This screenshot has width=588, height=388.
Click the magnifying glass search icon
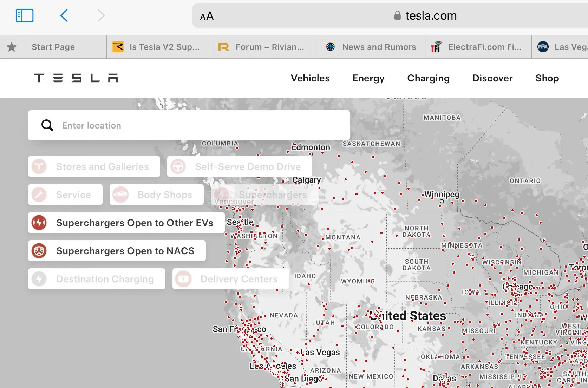(47, 125)
